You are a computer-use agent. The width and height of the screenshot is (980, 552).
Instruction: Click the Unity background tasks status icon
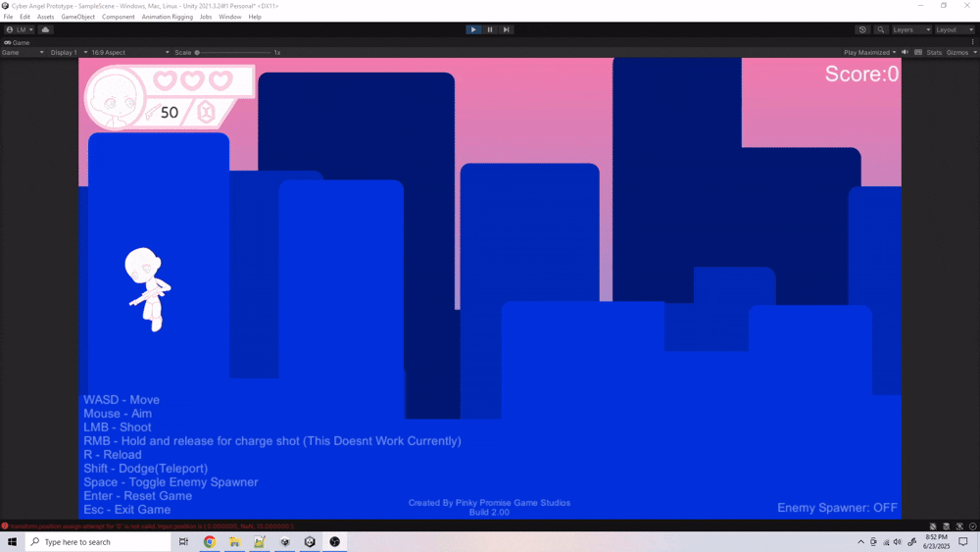click(972, 527)
